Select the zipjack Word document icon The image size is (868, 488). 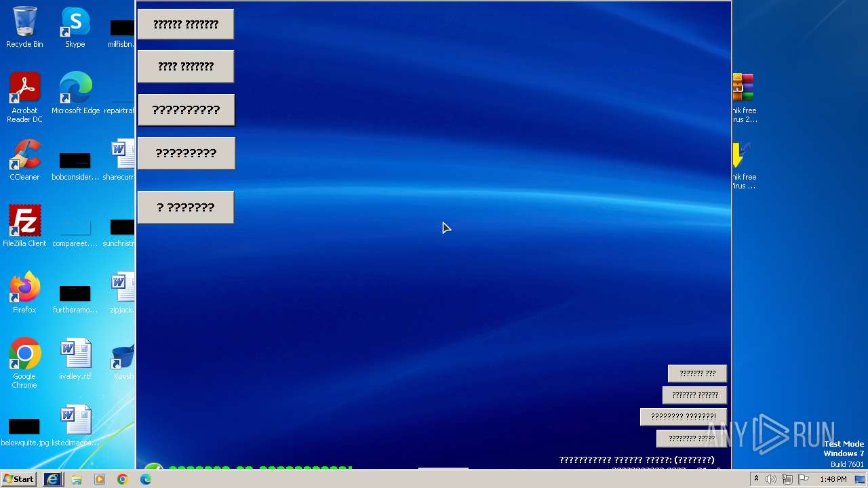tap(122, 293)
